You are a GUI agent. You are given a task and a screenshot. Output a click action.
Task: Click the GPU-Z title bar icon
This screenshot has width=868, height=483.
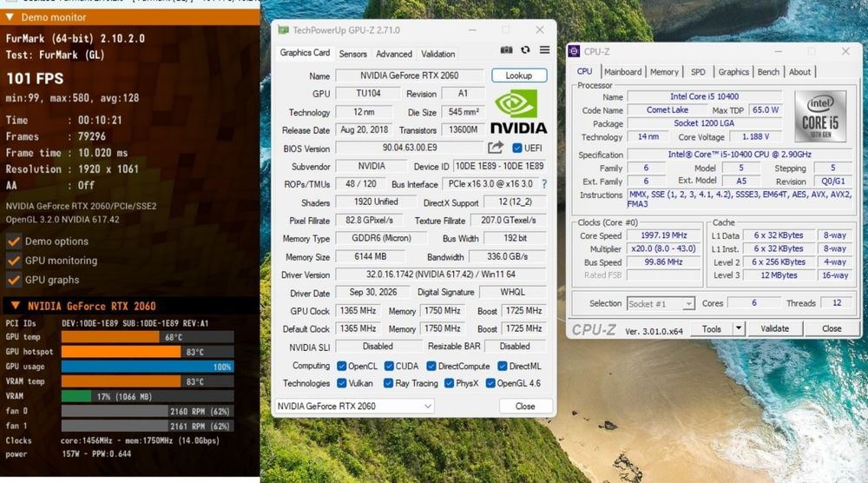click(x=284, y=30)
